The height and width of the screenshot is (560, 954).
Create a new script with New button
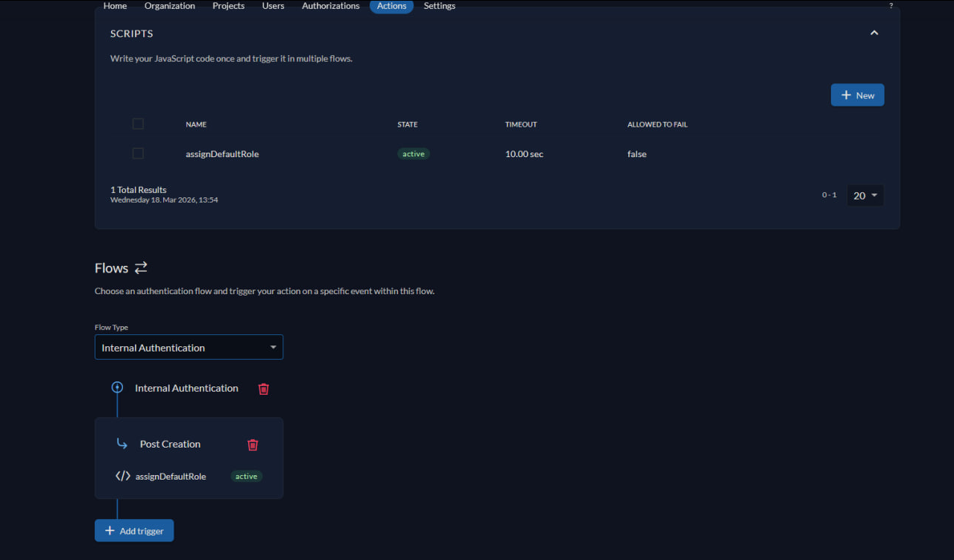pyautogui.click(x=857, y=95)
